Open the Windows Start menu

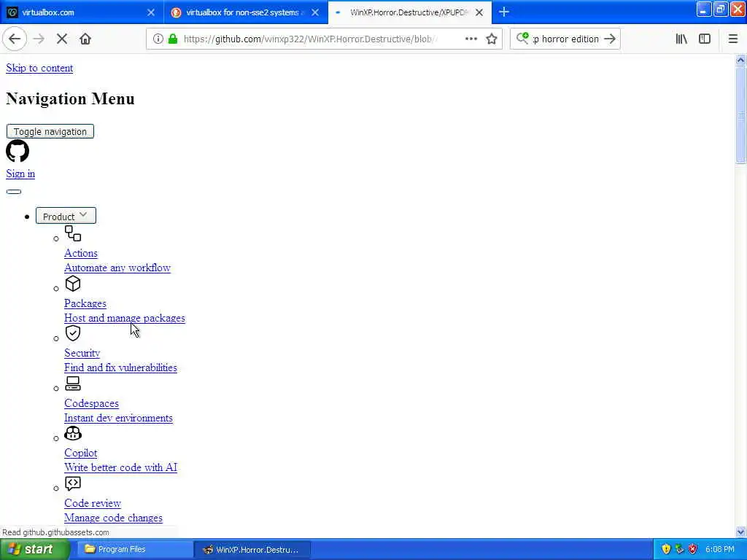pos(34,550)
